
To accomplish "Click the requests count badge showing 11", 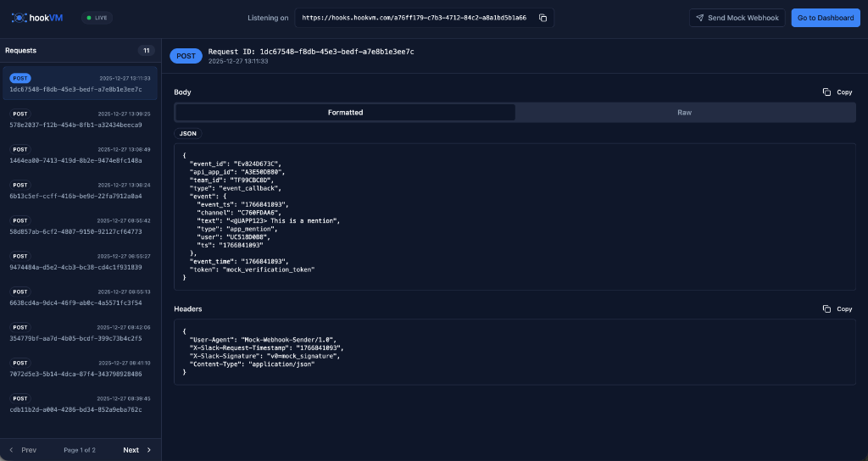I will (x=146, y=51).
